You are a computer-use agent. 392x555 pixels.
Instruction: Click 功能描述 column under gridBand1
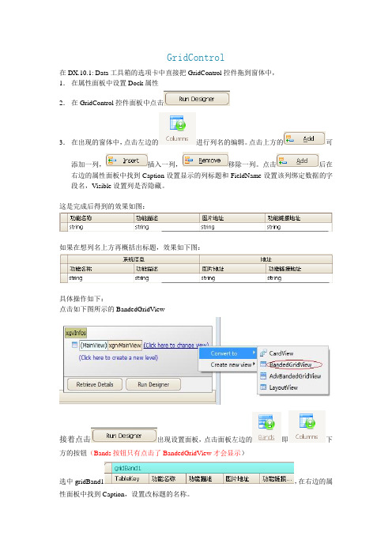(205, 478)
